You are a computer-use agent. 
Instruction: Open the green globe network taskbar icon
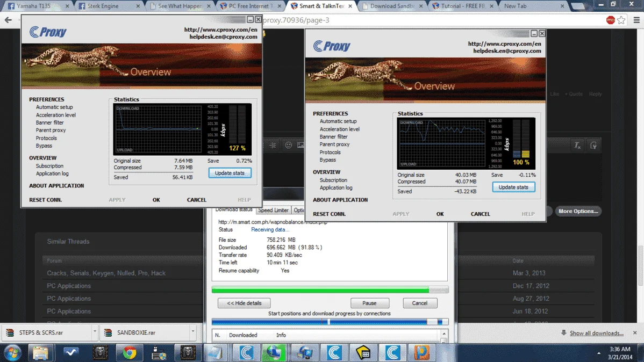click(274, 353)
